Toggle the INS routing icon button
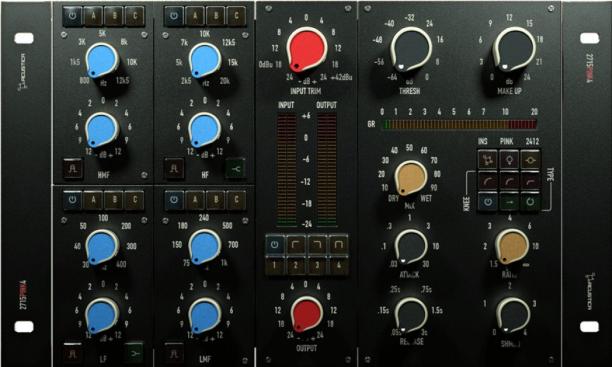The image size is (612, 367). pos(488,159)
